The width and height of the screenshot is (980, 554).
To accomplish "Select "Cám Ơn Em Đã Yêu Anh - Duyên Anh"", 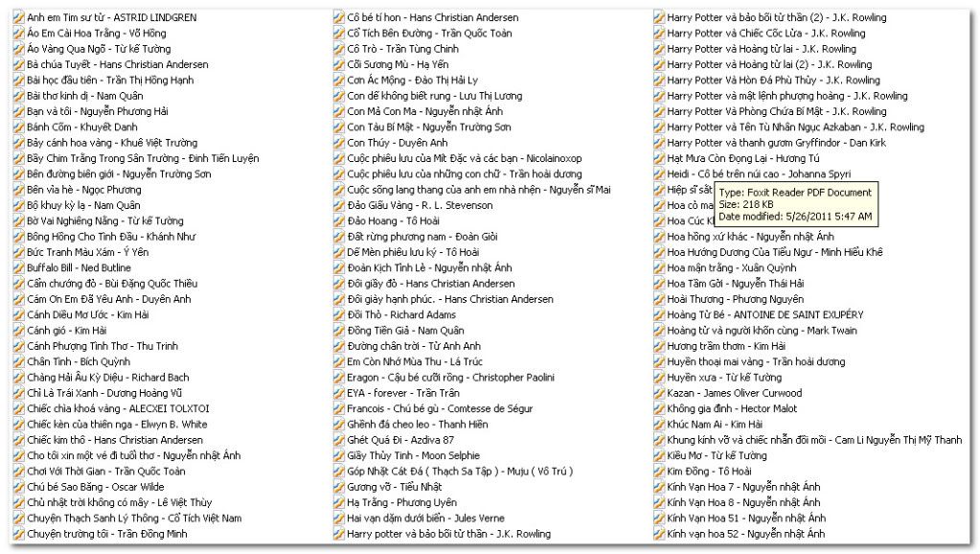I will click(109, 299).
